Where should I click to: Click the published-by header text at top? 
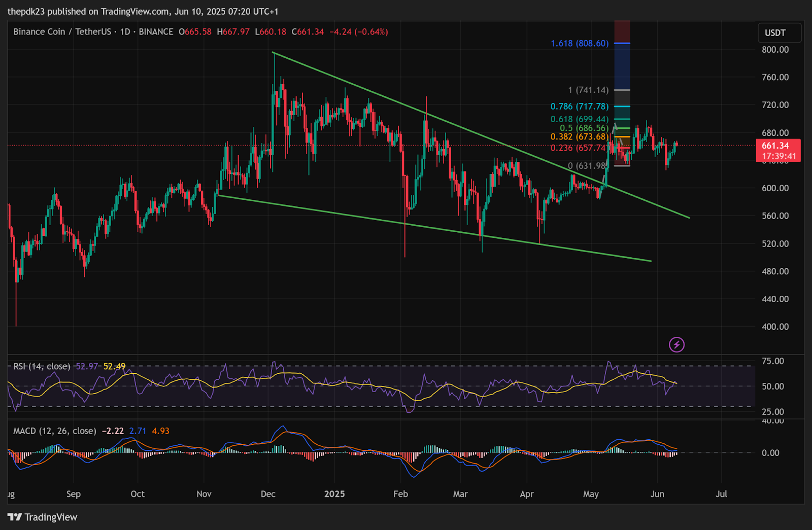pyautogui.click(x=143, y=11)
